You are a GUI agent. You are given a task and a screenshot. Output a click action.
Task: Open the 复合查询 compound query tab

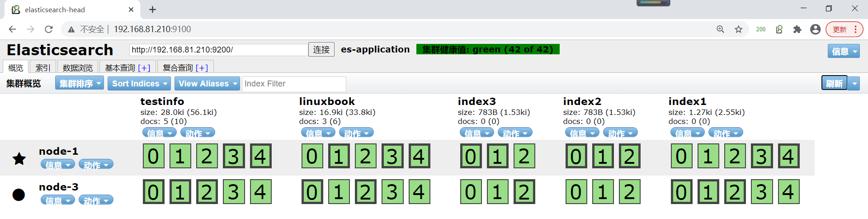point(185,67)
